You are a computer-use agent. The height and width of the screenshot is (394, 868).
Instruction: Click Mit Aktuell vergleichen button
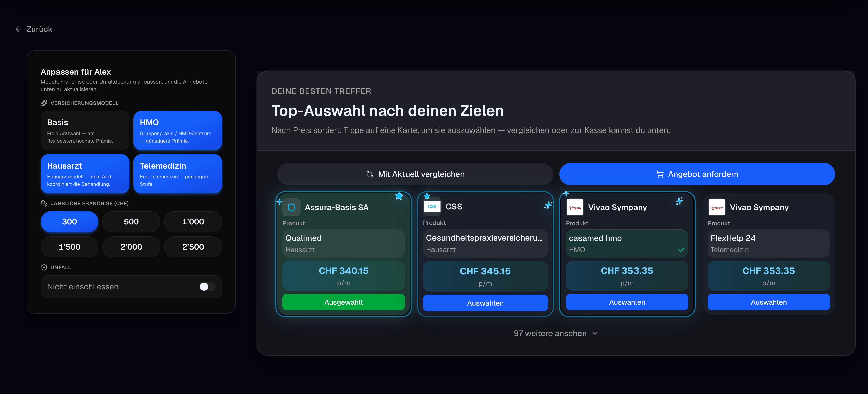click(415, 174)
